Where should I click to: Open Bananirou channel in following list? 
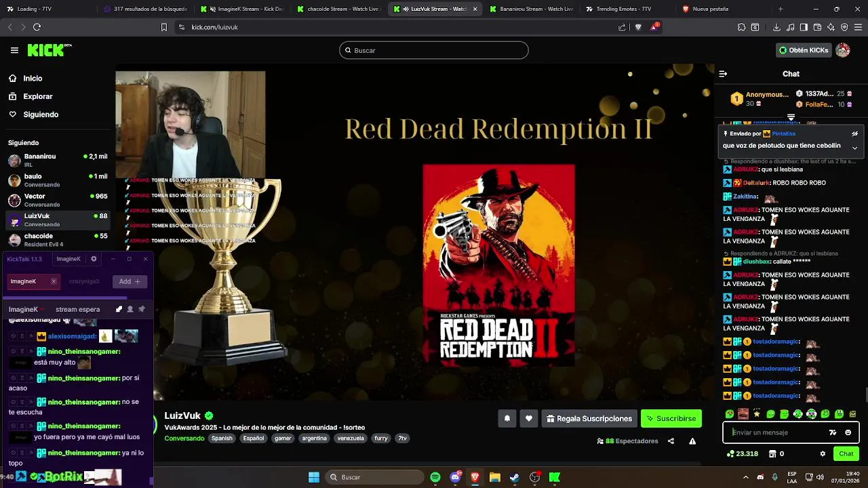(58, 161)
